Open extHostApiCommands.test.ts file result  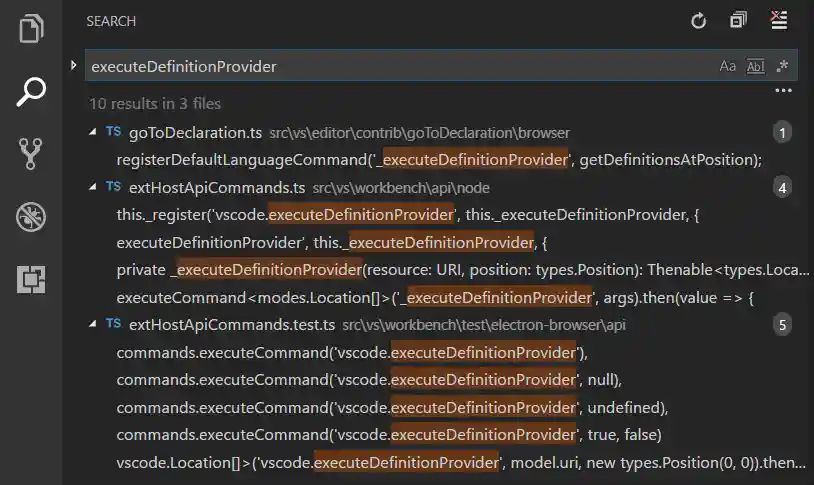[232, 325]
